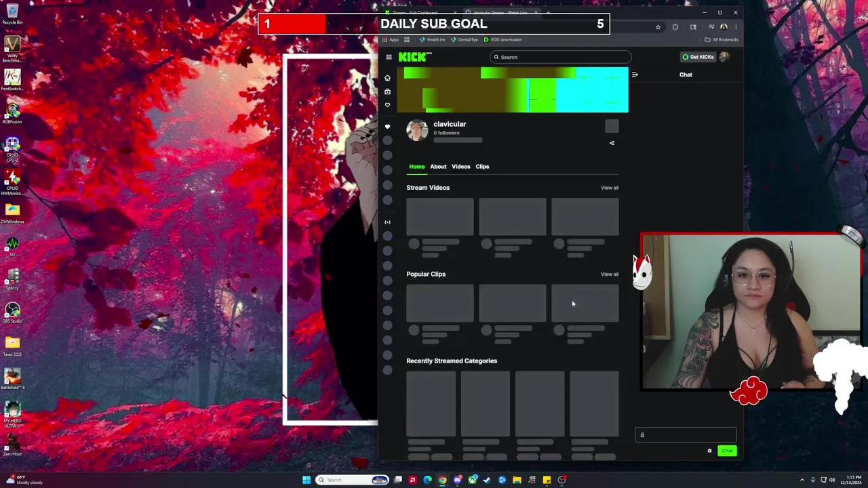The width and height of the screenshot is (868, 488).
Task: Switch to the About channel tab
Action: coord(438,167)
